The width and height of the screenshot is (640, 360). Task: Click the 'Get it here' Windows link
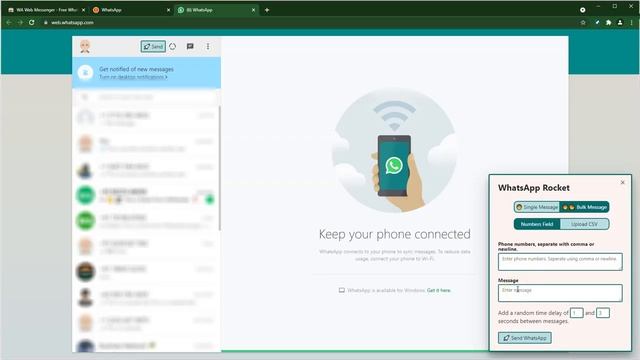[439, 291]
